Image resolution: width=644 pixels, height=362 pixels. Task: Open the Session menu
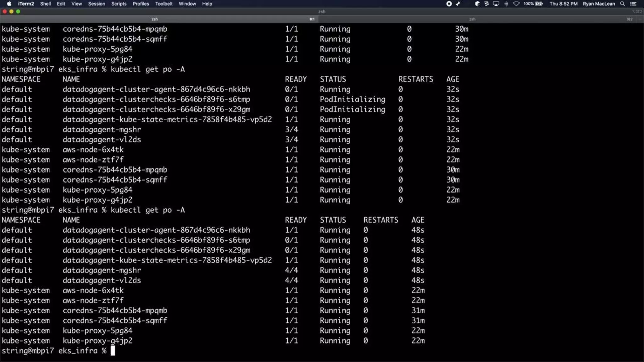click(x=97, y=4)
